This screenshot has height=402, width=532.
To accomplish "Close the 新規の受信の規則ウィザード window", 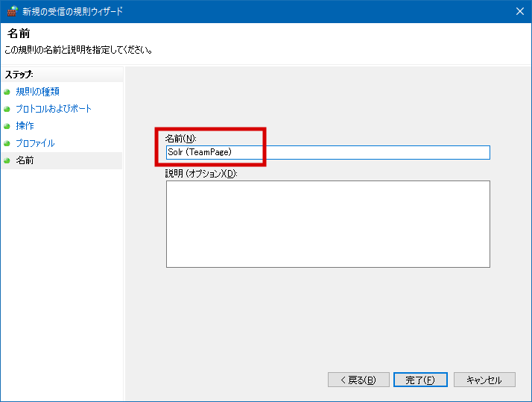I will [519, 11].
